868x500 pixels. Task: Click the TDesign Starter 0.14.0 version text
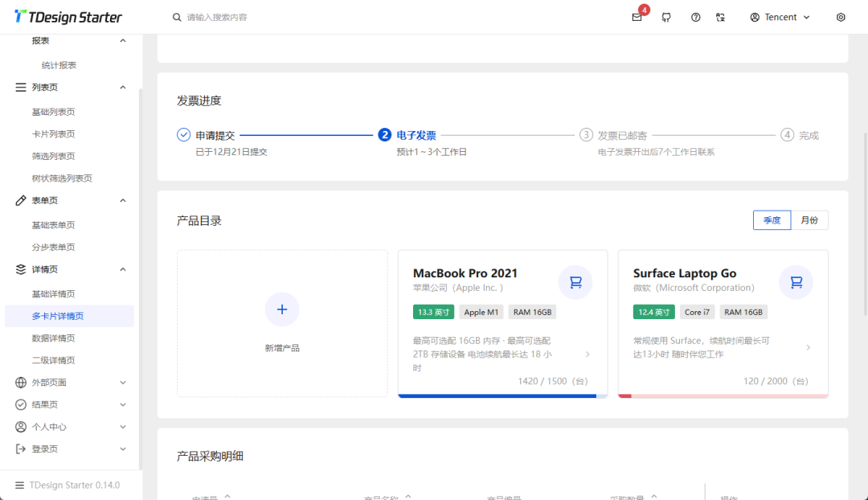[75, 485]
